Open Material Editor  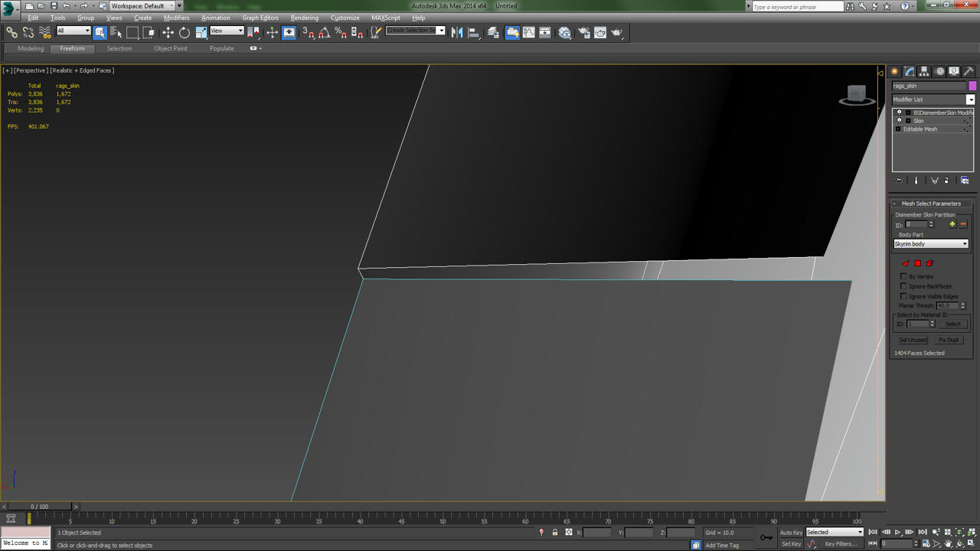pos(564,32)
